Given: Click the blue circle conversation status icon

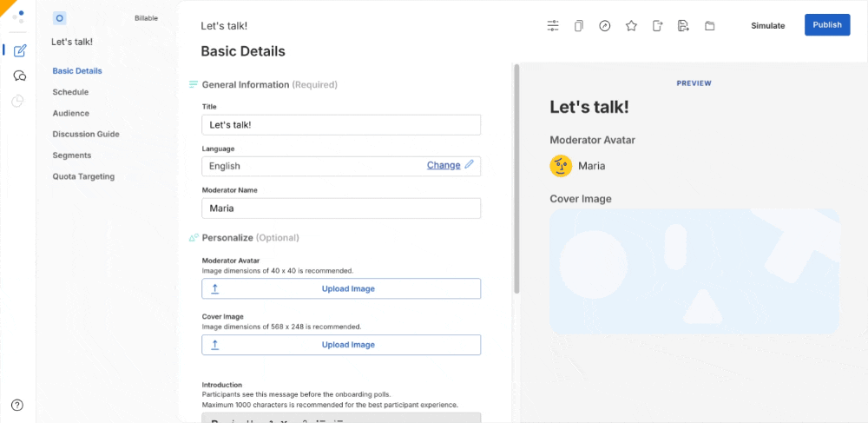Looking at the screenshot, I should click(x=60, y=18).
